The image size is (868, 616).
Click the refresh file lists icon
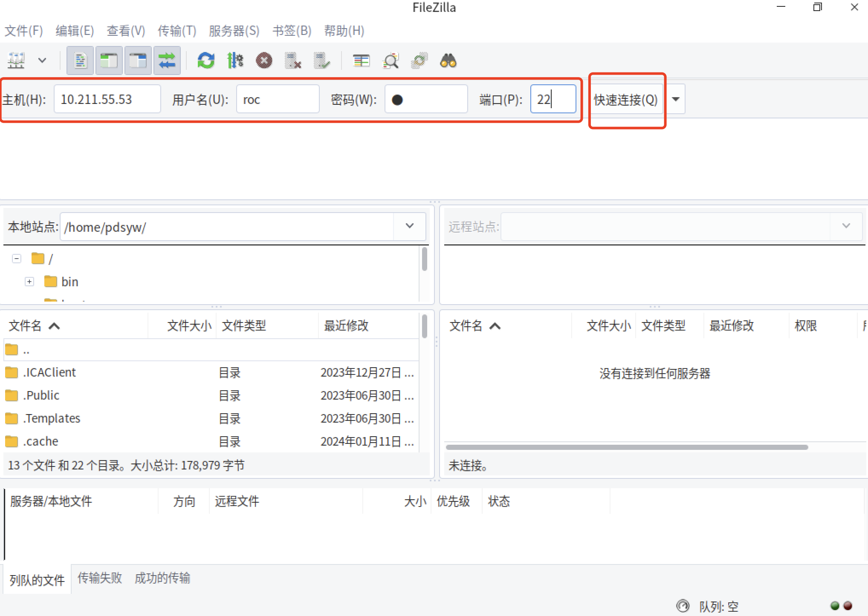click(206, 60)
